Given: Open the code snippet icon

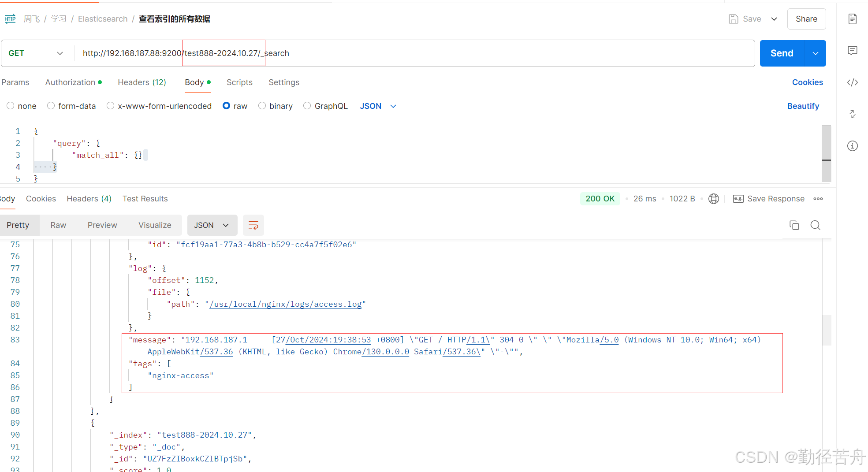Looking at the screenshot, I should point(853,82).
